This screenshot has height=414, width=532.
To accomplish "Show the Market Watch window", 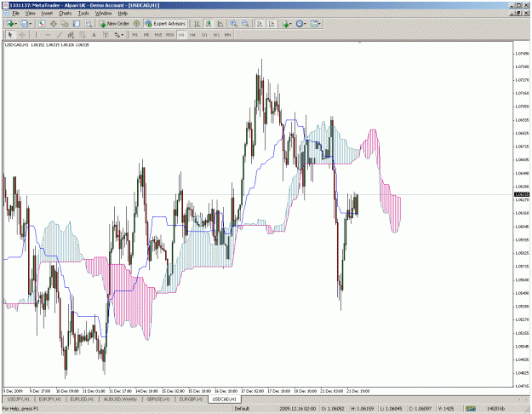I will 42,24.
